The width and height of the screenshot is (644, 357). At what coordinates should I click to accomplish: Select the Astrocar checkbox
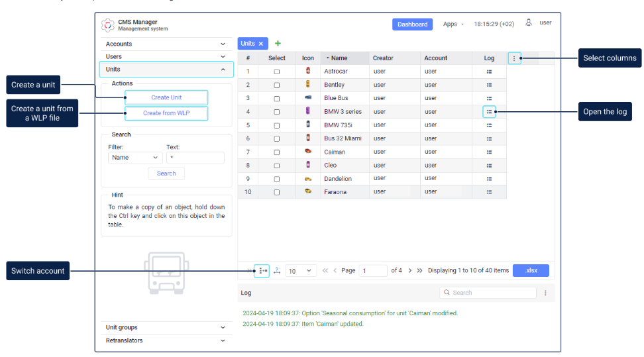(x=277, y=72)
